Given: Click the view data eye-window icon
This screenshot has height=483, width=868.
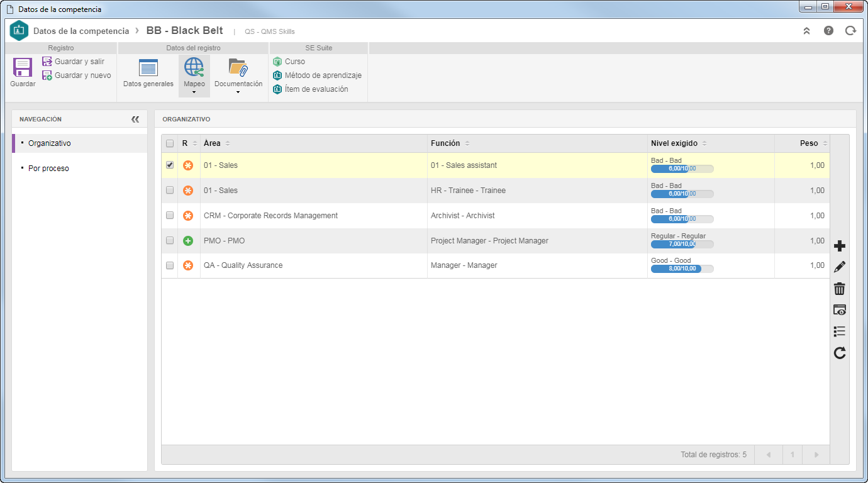Looking at the screenshot, I should point(840,310).
